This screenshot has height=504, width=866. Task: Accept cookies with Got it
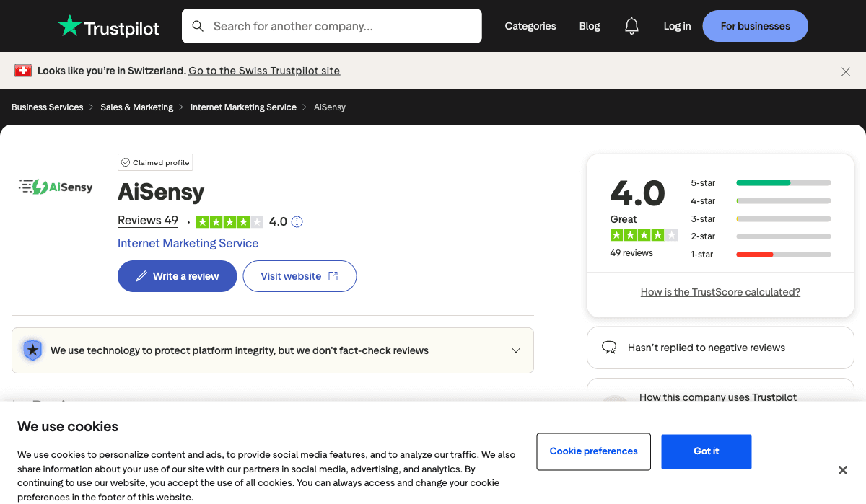coord(707,451)
